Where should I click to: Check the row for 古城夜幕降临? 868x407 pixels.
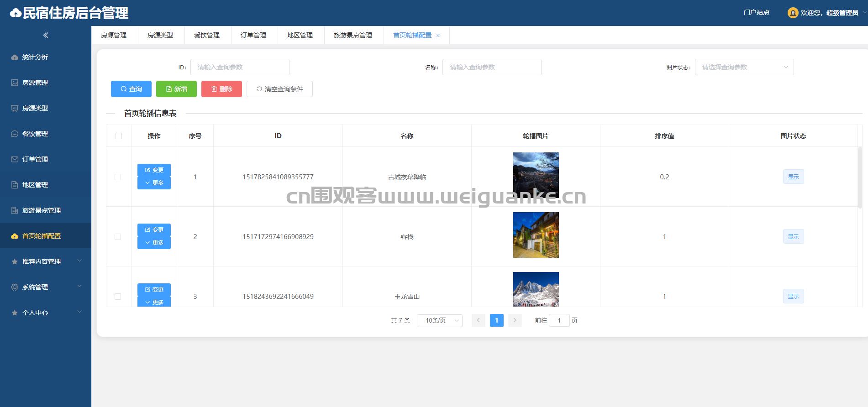coord(118,177)
